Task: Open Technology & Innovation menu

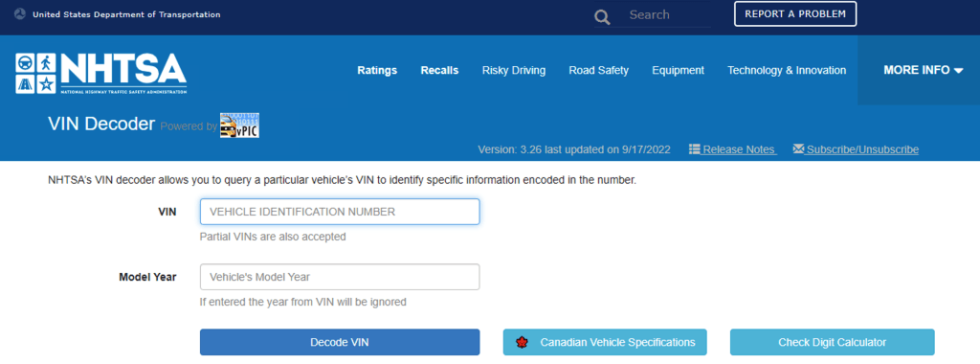Action: [x=787, y=70]
